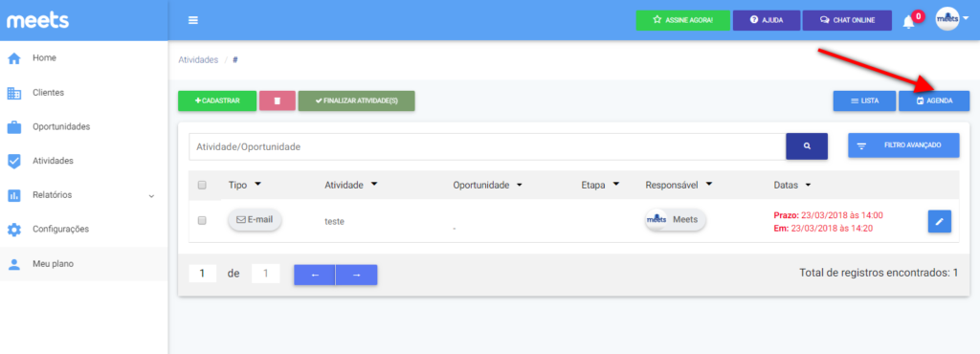The width and height of the screenshot is (980, 354).
Task: Click Assine Agora! button
Action: click(x=682, y=20)
